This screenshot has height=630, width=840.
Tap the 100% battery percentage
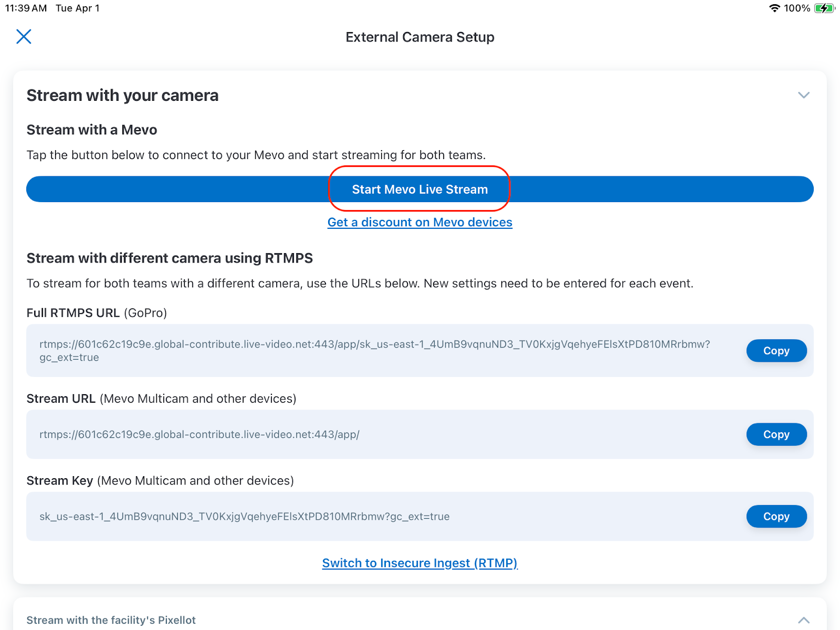pos(796,8)
